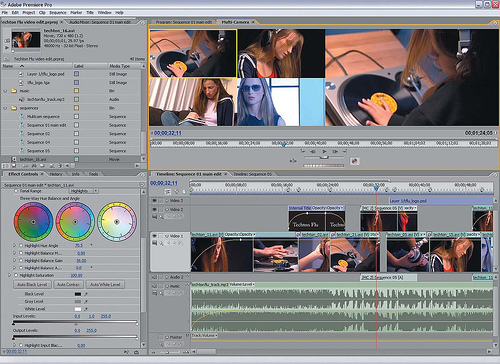Switch to the History tab
The height and width of the screenshot is (364, 500).
point(56,174)
